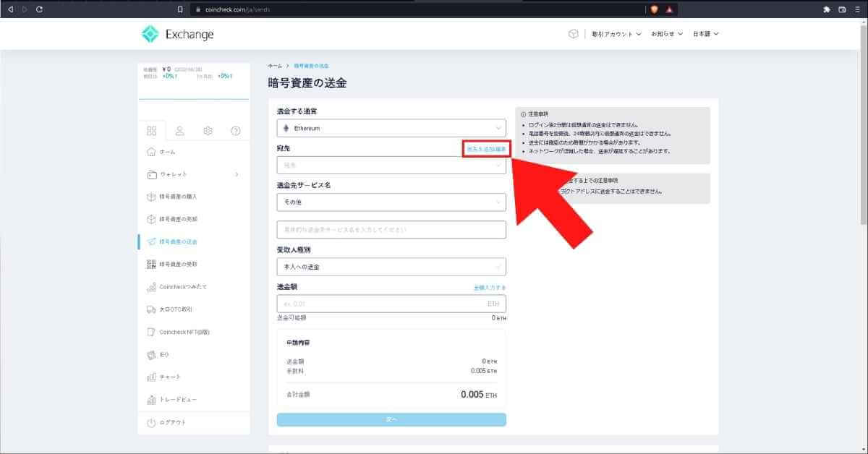868x454 pixels.
Task: Open the Brave Shields lion icon
Action: tap(654, 9)
